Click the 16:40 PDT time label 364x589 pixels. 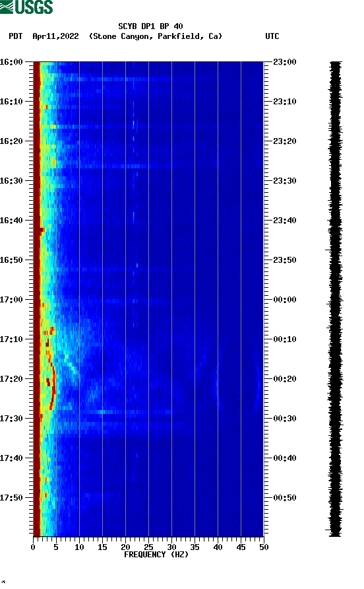[x=11, y=221]
